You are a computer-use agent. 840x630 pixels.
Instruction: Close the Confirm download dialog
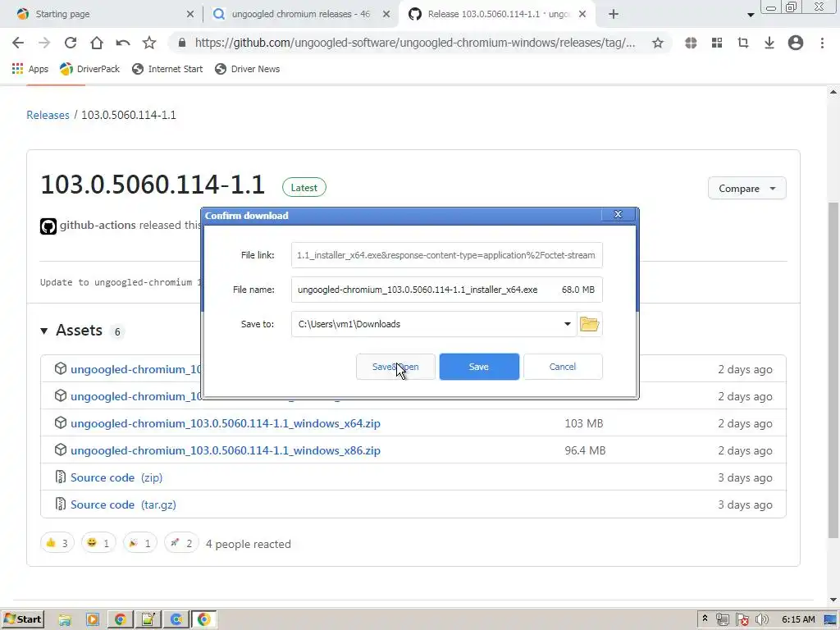[618, 214]
